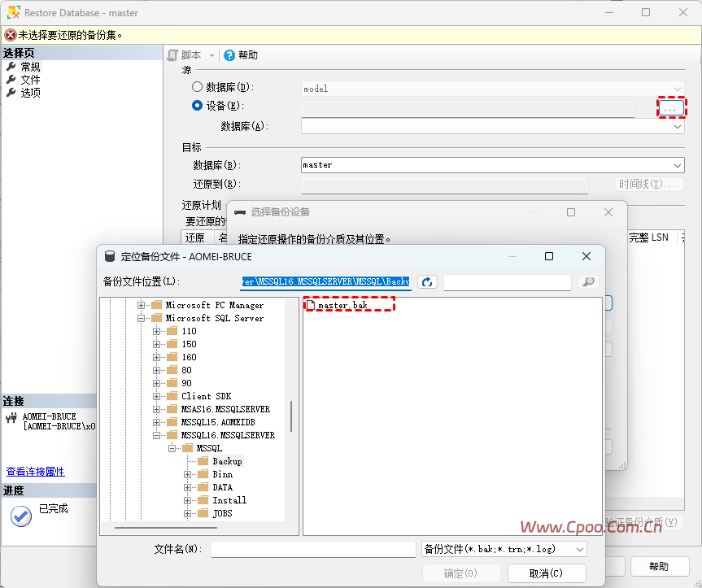The height and width of the screenshot is (588, 702).
Task: Collapse the MSSQL folder node
Action: pos(172,448)
